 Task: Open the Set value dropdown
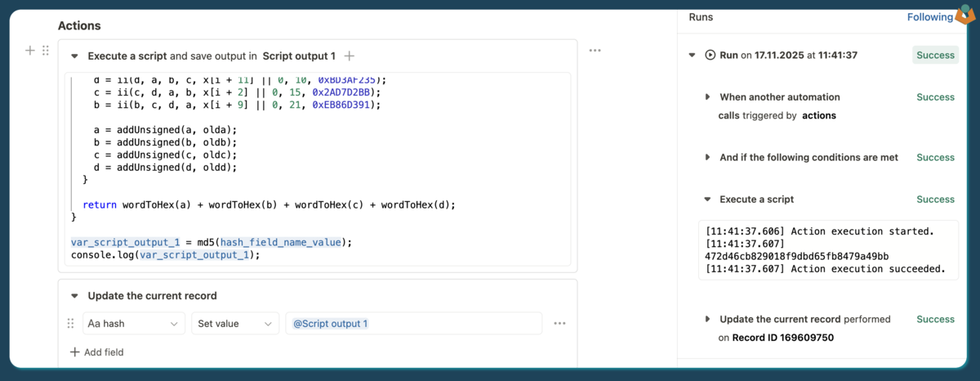click(x=234, y=324)
